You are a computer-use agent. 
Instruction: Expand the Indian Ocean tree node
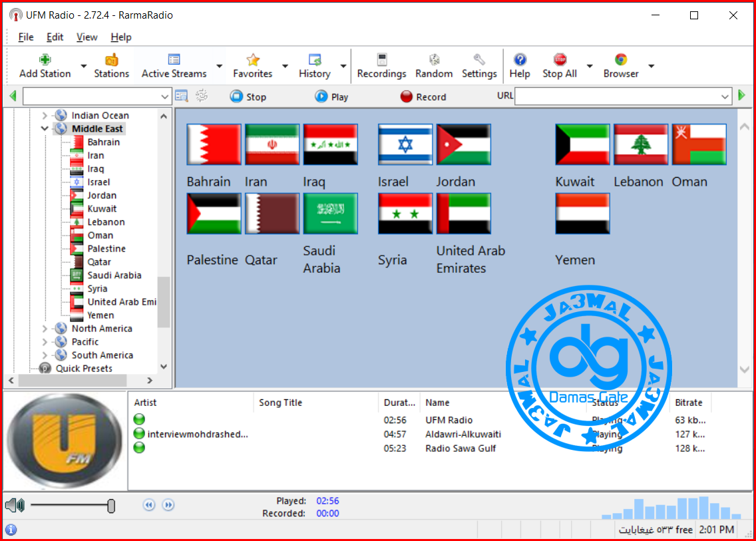click(45, 115)
